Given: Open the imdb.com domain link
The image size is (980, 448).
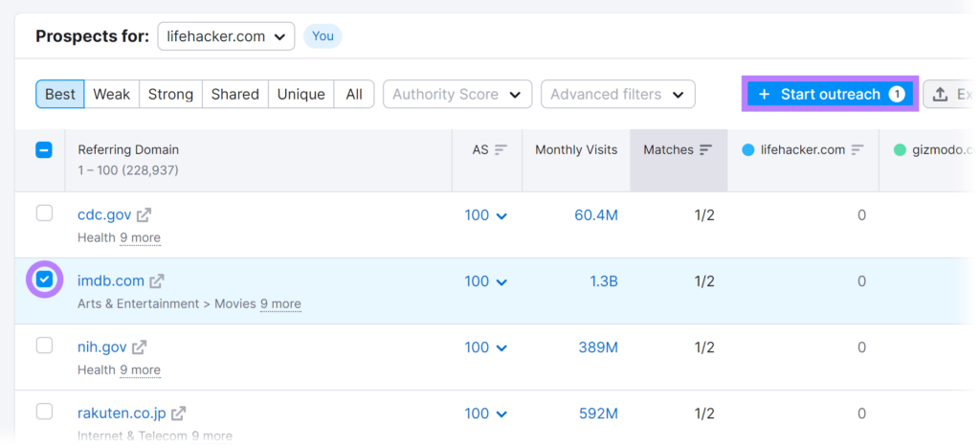Looking at the screenshot, I should point(111,281).
